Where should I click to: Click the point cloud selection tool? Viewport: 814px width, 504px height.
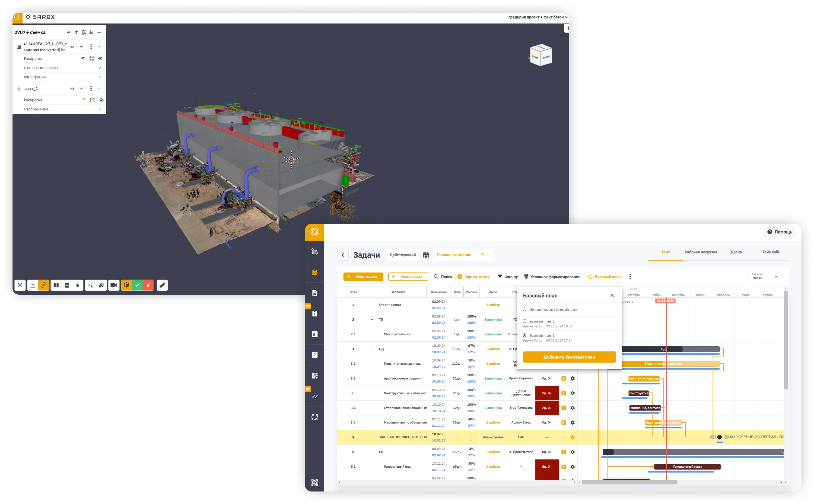click(x=91, y=285)
